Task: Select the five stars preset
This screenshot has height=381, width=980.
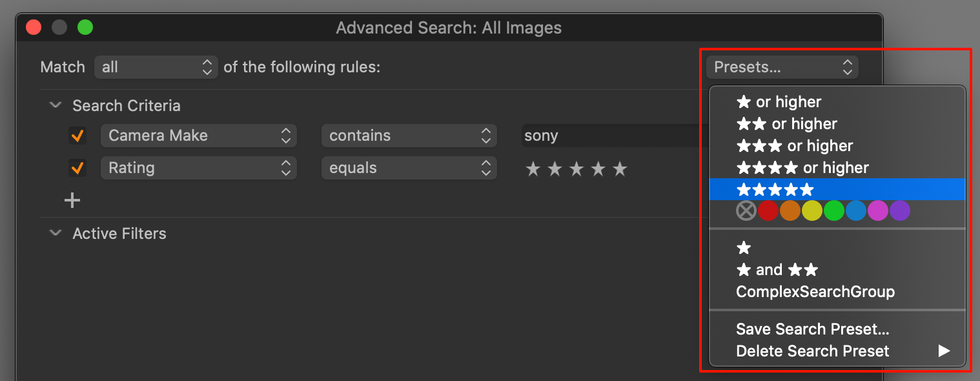Action: (837, 189)
